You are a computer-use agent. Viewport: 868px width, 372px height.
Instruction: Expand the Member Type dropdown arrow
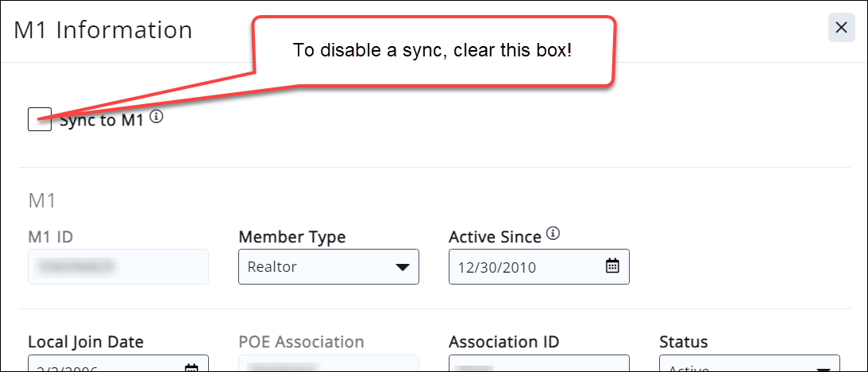(402, 267)
